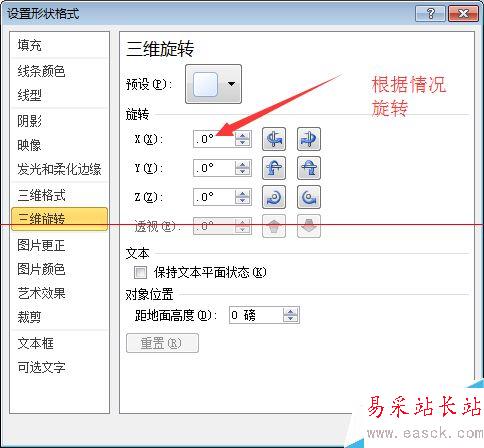484x448 pixels.
Task: Rotate up around Y axis icon
Action: coord(274,168)
